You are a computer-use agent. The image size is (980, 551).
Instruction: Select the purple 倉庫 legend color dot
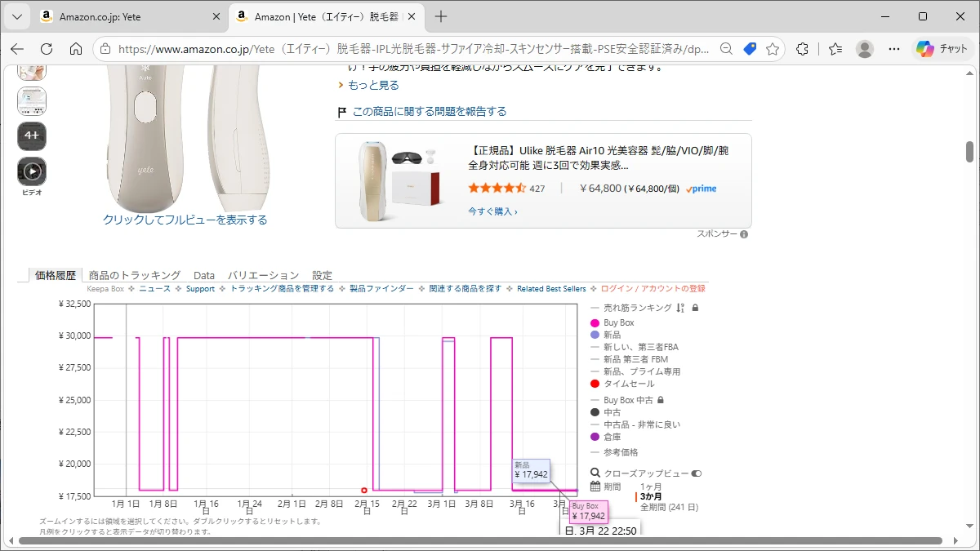[595, 437]
